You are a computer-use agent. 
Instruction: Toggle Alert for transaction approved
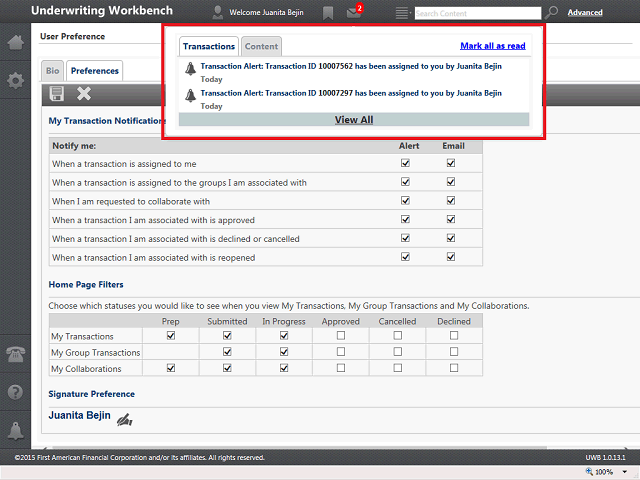pos(405,219)
